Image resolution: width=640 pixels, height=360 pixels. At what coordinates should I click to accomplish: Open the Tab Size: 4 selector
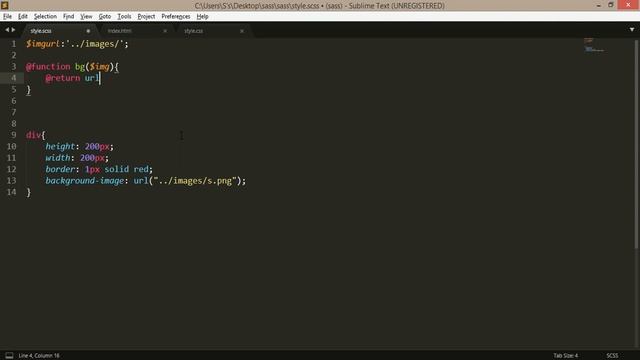coord(565,356)
